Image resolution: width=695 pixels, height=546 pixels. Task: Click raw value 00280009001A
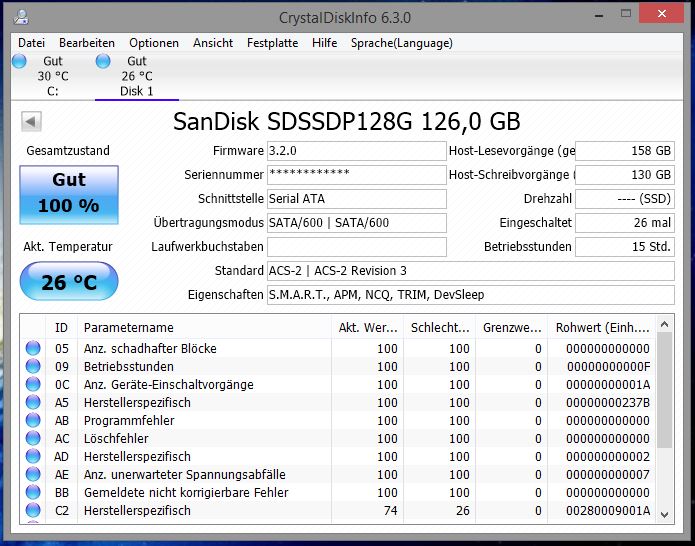pyautogui.click(x=608, y=511)
